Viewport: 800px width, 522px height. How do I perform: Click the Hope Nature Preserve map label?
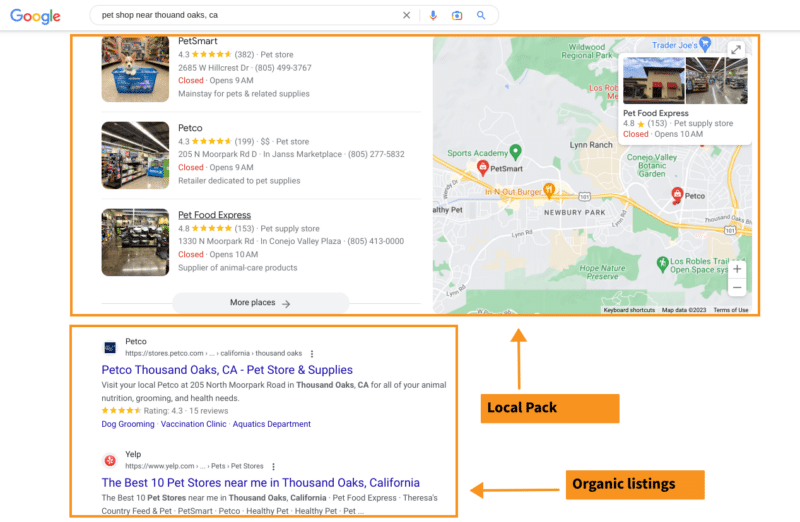(x=602, y=272)
